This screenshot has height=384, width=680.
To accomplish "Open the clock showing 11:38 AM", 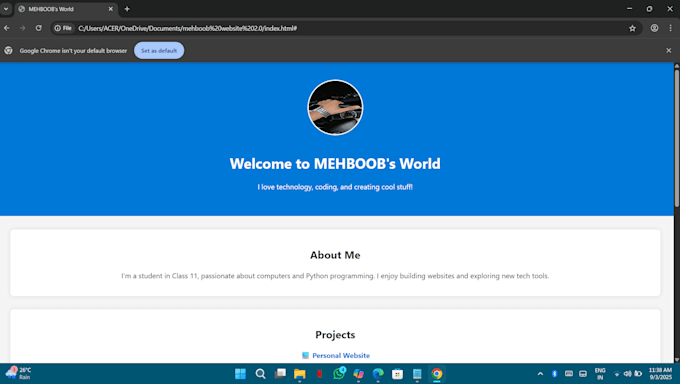I will [x=660, y=374].
